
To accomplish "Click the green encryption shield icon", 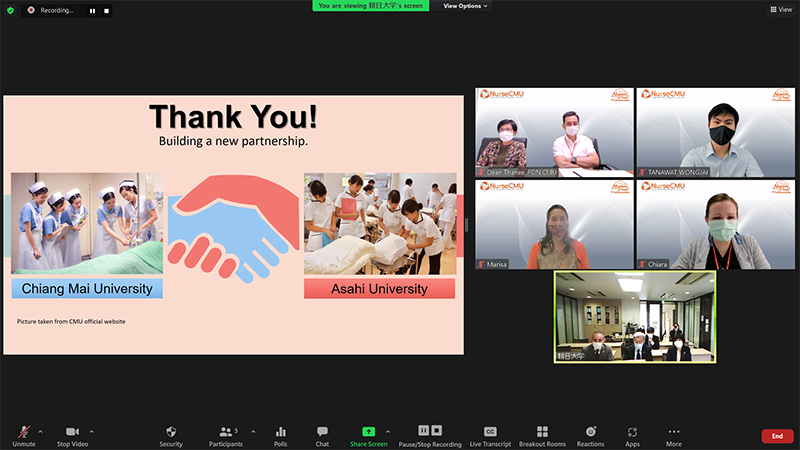I will coord(10,10).
